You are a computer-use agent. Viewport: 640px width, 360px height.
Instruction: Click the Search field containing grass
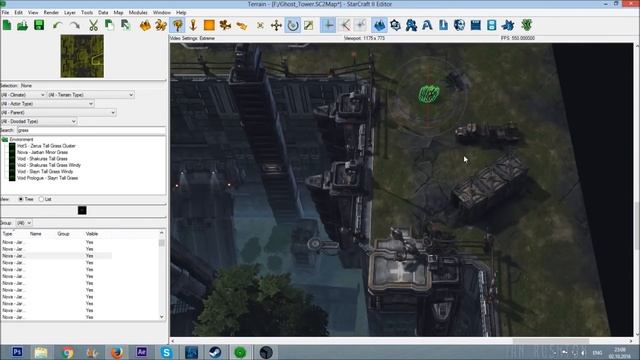[x=91, y=131]
